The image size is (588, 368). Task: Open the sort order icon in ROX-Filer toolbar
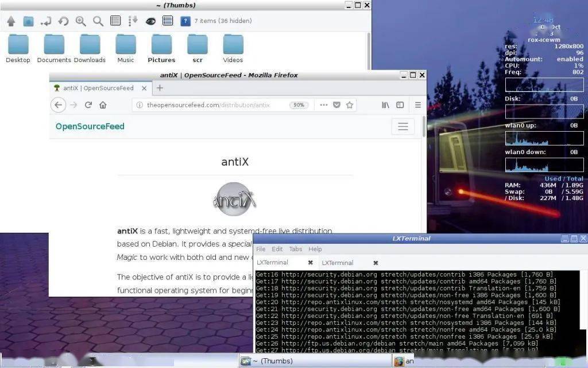[x=133, y=21]
